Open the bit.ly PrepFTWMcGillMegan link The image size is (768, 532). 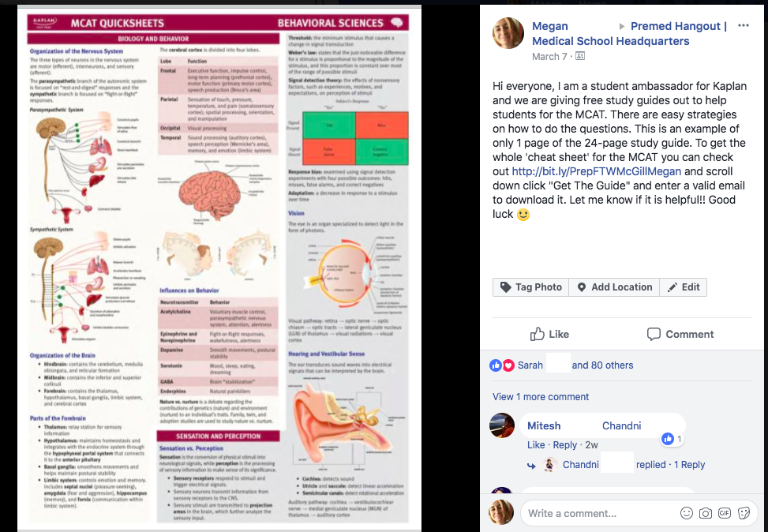coord(597,171)
